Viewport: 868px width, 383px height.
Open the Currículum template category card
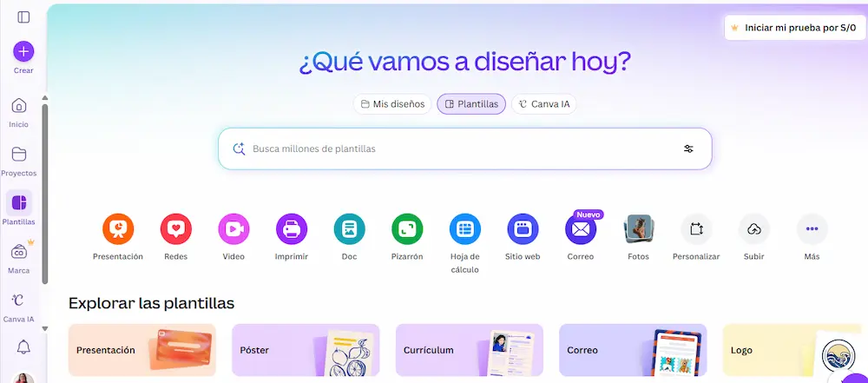click(x=470, y=350)
